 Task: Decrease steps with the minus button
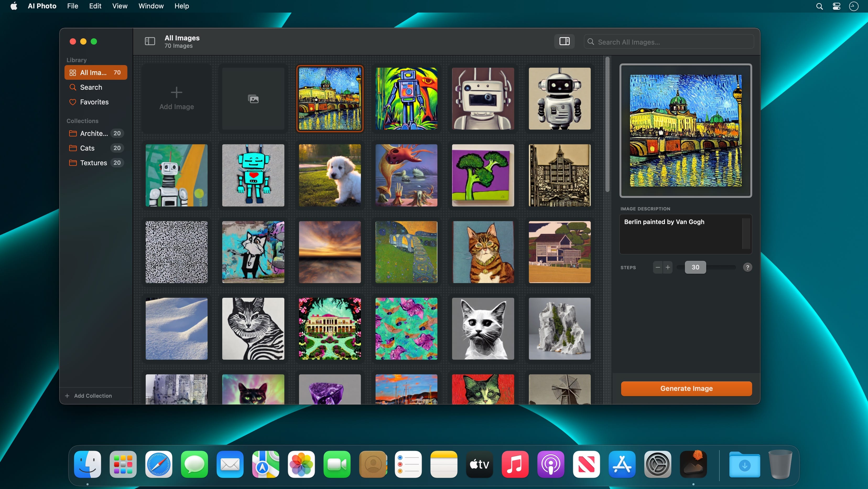pos(658,267)
